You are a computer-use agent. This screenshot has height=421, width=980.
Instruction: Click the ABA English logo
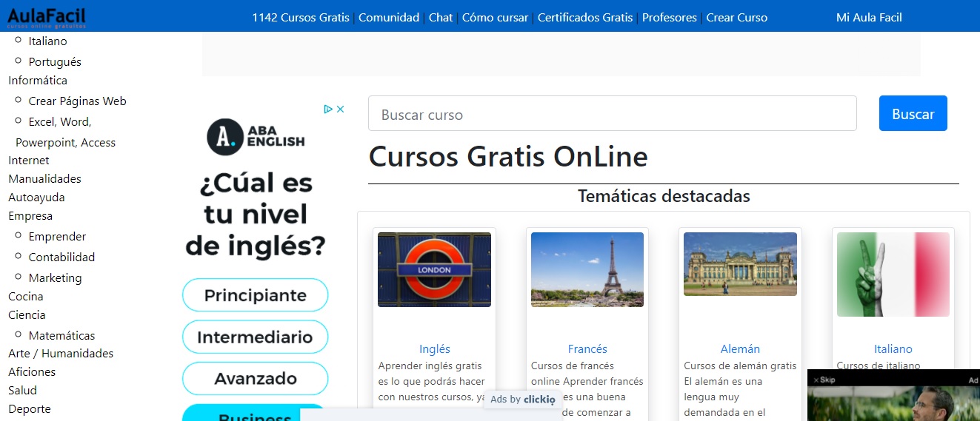[x=256, y=136]
